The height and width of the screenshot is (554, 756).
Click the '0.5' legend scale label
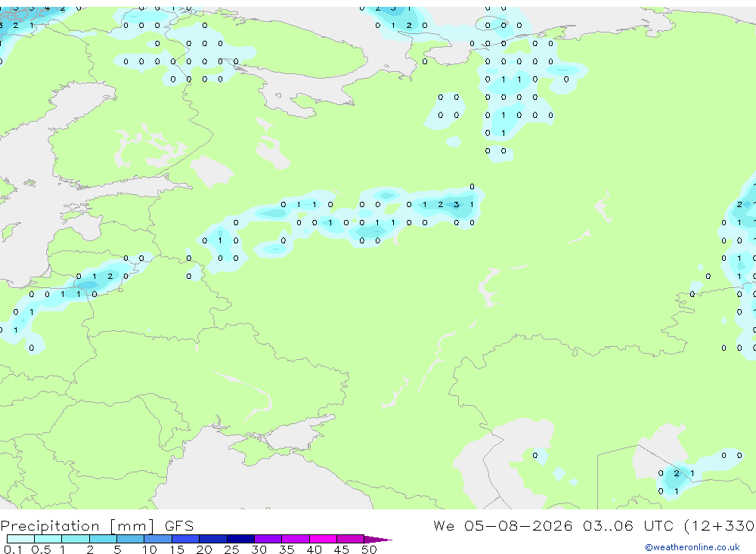click(41, 549)
